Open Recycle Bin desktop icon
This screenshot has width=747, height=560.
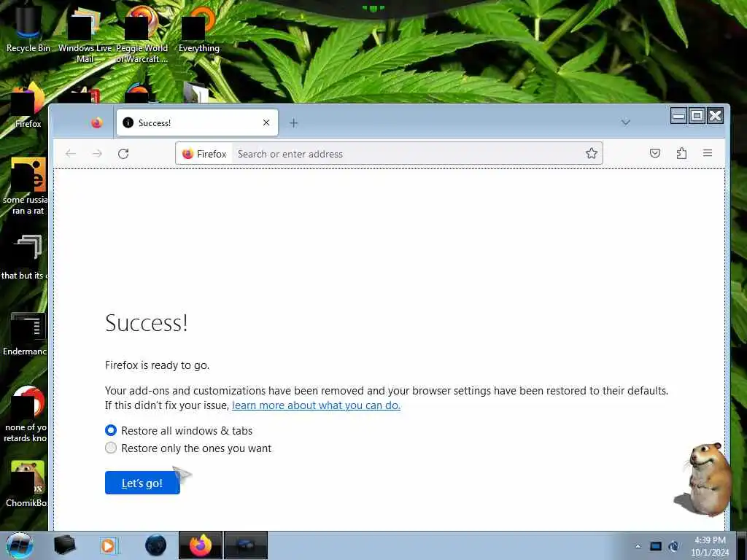pos(28,28)
